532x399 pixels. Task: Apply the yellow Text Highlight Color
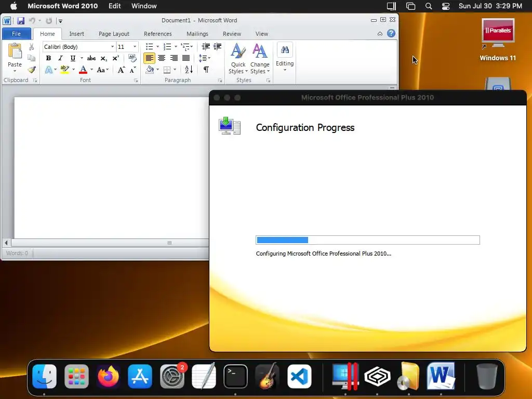pyautogui.click(x=64, y=70)
